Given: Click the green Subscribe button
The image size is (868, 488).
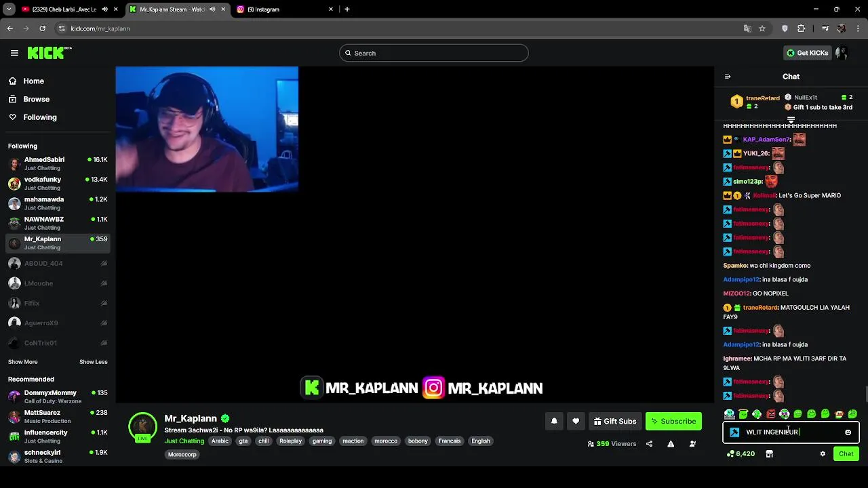Looking at the screenshot, I should [x=673, y=422].
